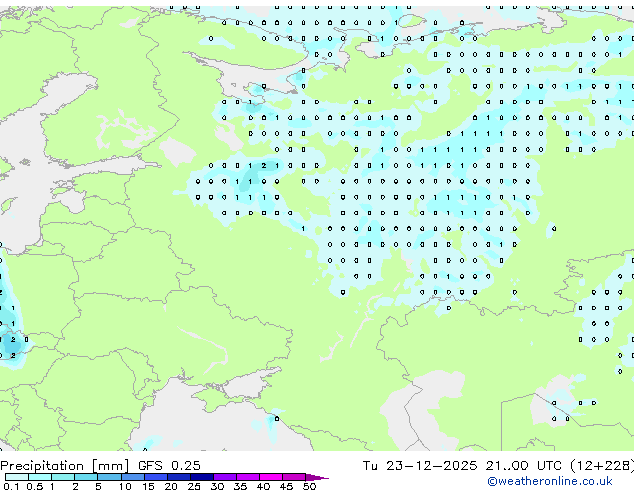Click the '50' legend scale label
The width and height of the screenshot is (634, 490).
tap(309, 486)
